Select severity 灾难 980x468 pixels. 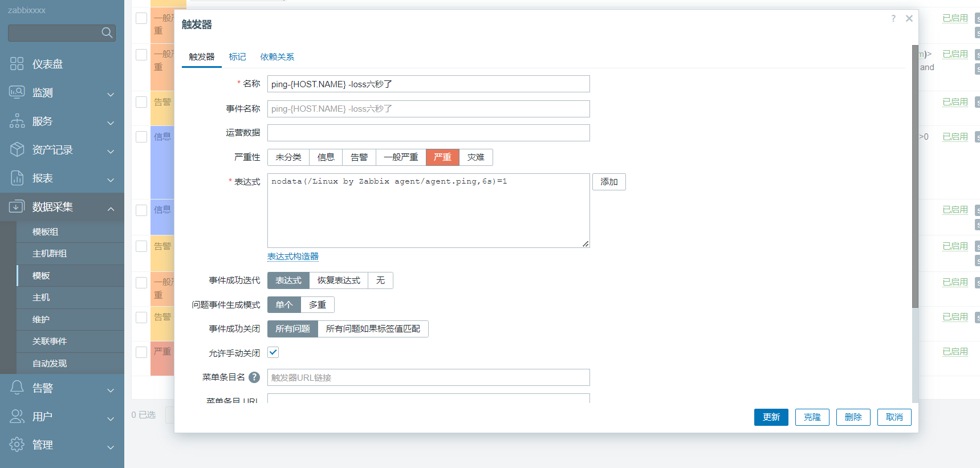point(476,157)
